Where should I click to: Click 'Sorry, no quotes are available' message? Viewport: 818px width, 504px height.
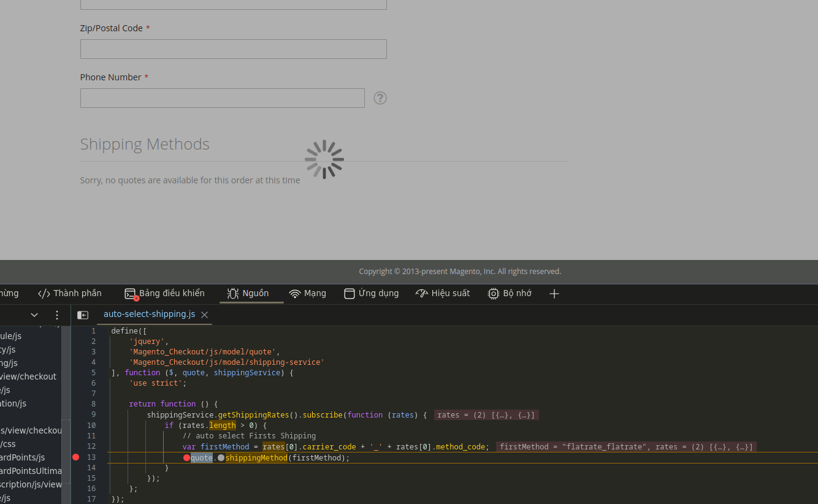(190, 180)
